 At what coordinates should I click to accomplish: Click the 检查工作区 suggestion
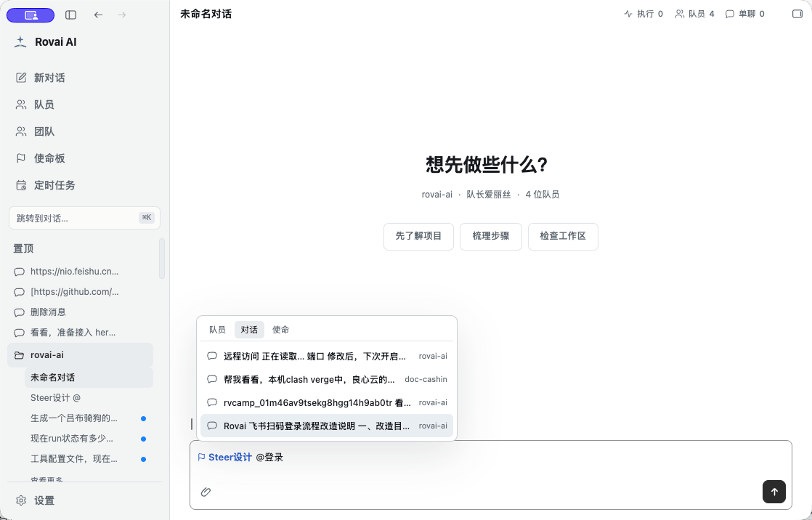point(563,236)
